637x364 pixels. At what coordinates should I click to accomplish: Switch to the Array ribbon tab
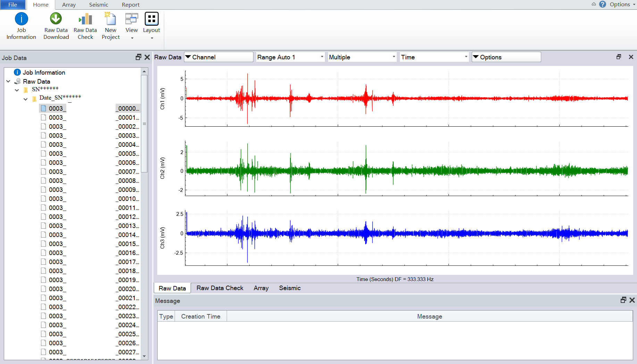69,5
